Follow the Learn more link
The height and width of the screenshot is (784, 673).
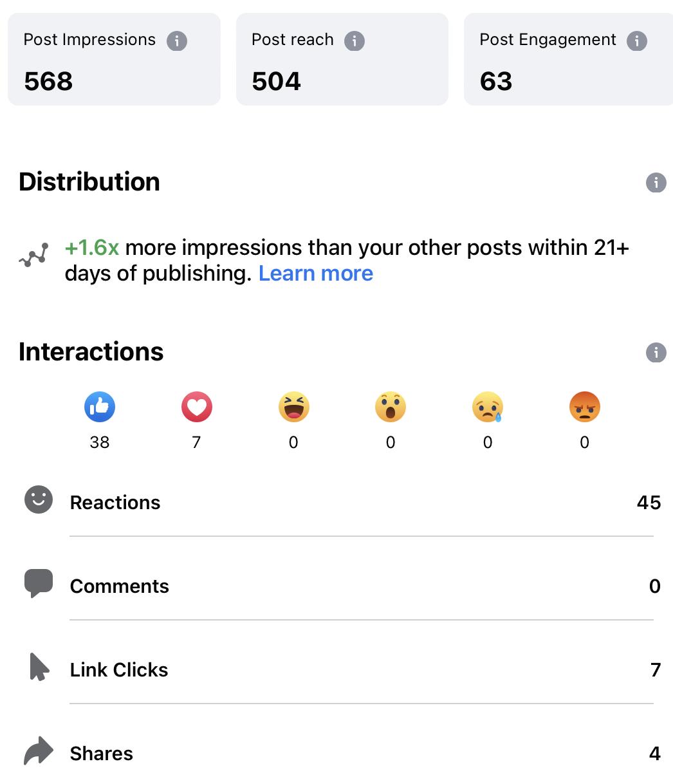pos(315,274)
